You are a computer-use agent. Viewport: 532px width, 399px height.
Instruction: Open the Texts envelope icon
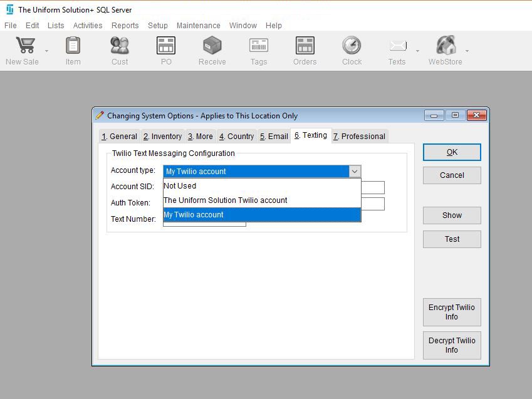(x=398, y=45)
